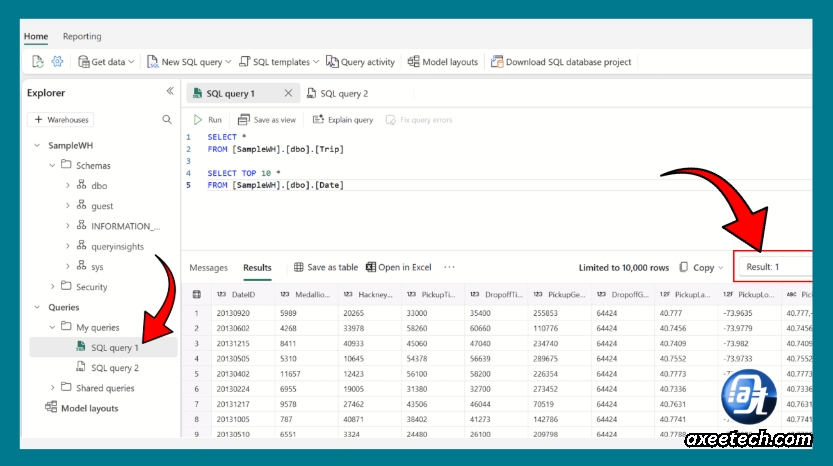Collapse the SampleWH tree node
The height and width of the screenshot is (466, 833).
[x=37, y=145]
